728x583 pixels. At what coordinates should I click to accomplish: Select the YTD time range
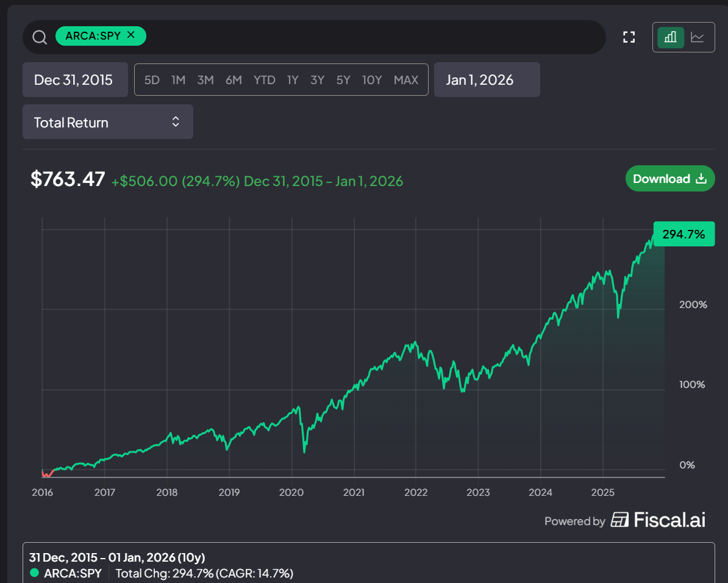click(x=264, y=80)
